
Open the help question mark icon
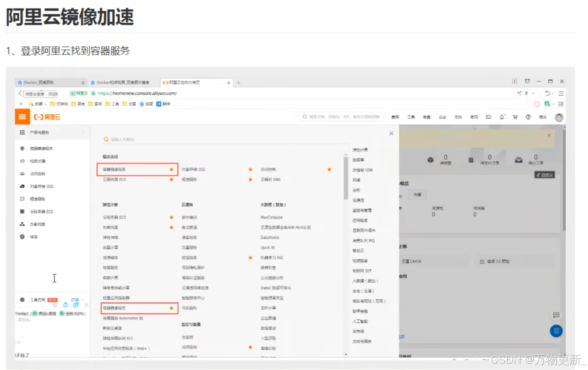point(528,117)
